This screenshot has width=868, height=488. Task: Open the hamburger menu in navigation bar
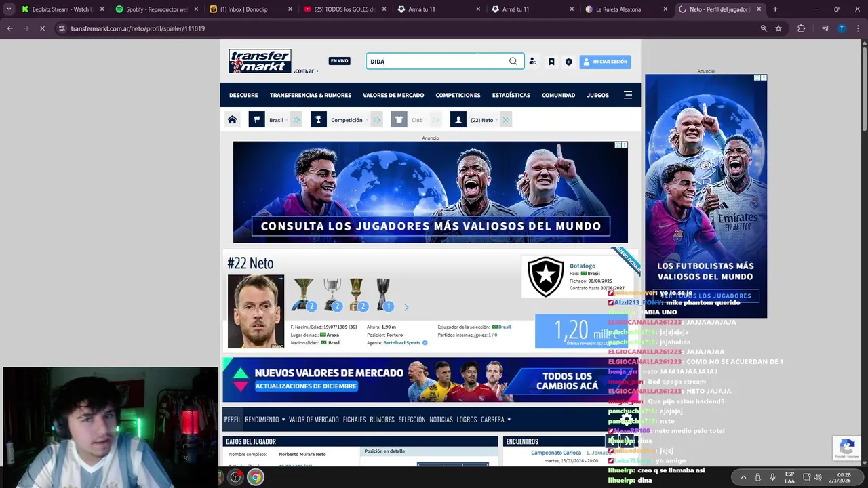(x=628, y=95)
